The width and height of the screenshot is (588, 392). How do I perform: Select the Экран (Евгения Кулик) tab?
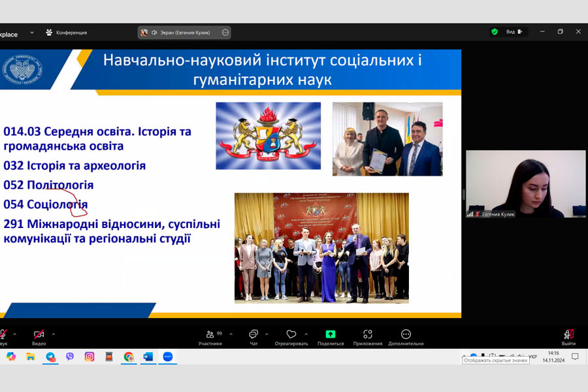[x=184, y=33]
